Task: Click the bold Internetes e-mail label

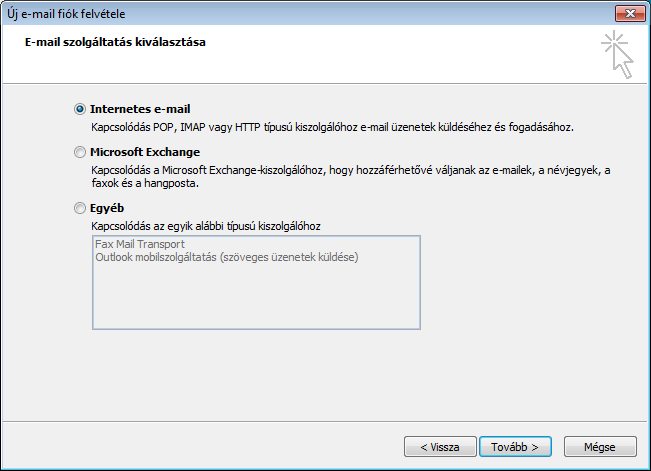Action: (140, 109)
